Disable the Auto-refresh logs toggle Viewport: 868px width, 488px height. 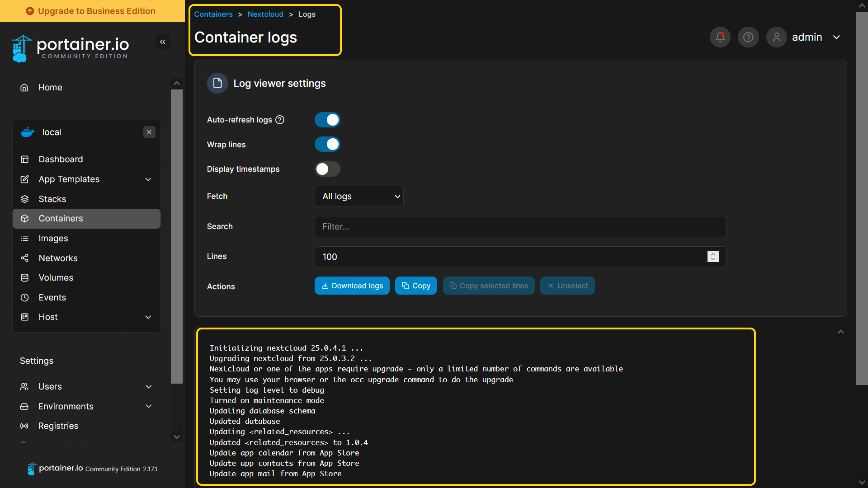click(x=327, y=120)
